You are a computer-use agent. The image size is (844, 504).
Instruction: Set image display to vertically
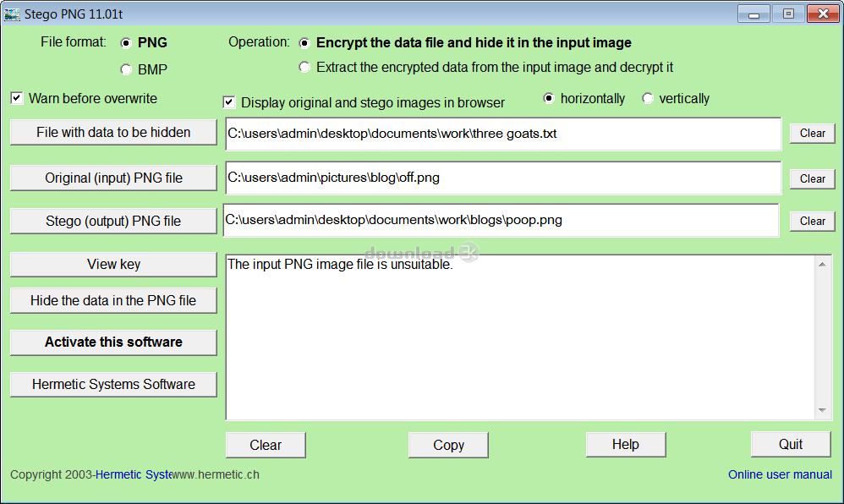coord(648,98)
